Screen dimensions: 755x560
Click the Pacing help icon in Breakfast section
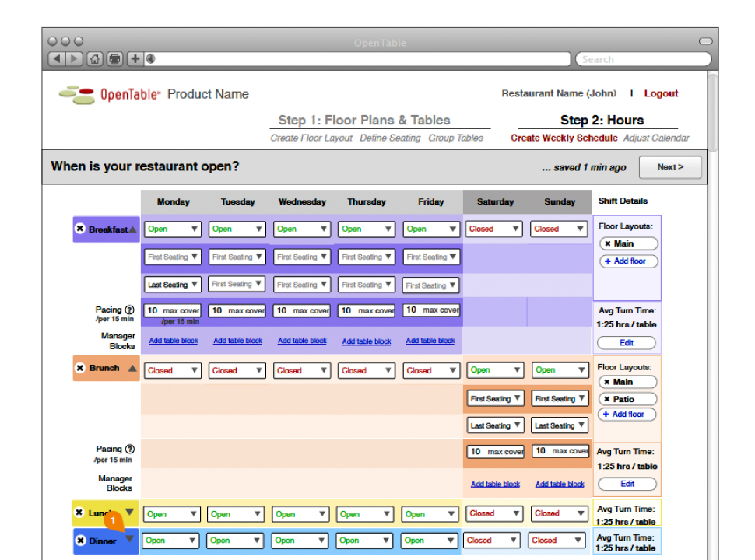129,310
